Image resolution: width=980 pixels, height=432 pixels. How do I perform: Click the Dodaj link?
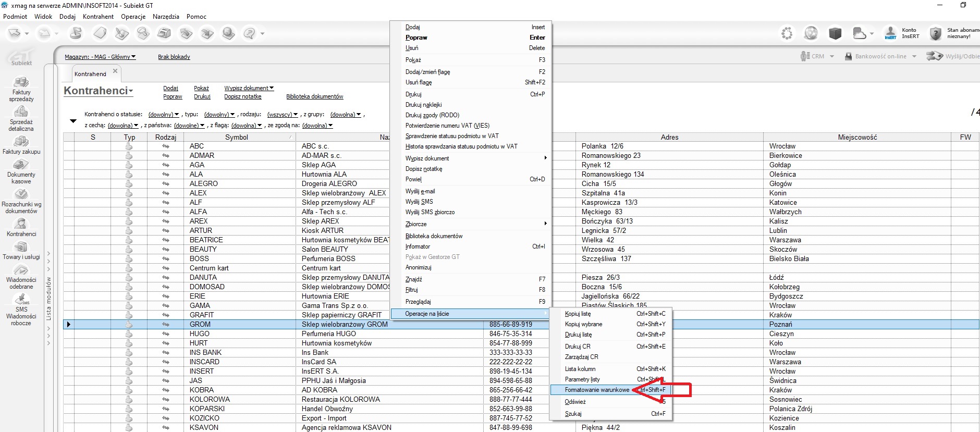pos(170,88)
